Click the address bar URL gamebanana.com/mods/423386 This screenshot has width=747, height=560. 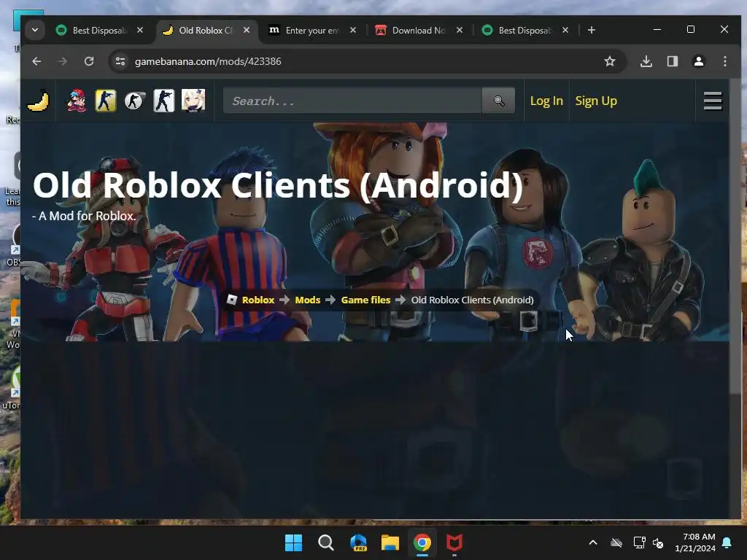click(x=208, y=61)
